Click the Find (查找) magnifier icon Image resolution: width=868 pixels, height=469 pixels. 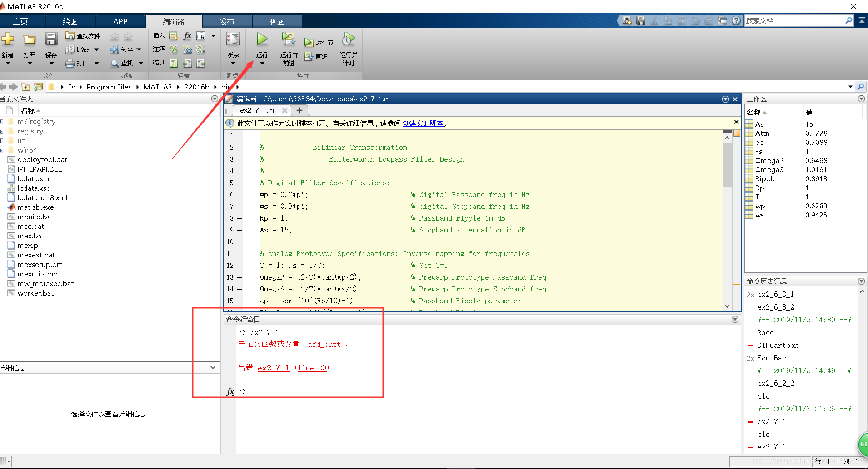[x=115, y=63]
